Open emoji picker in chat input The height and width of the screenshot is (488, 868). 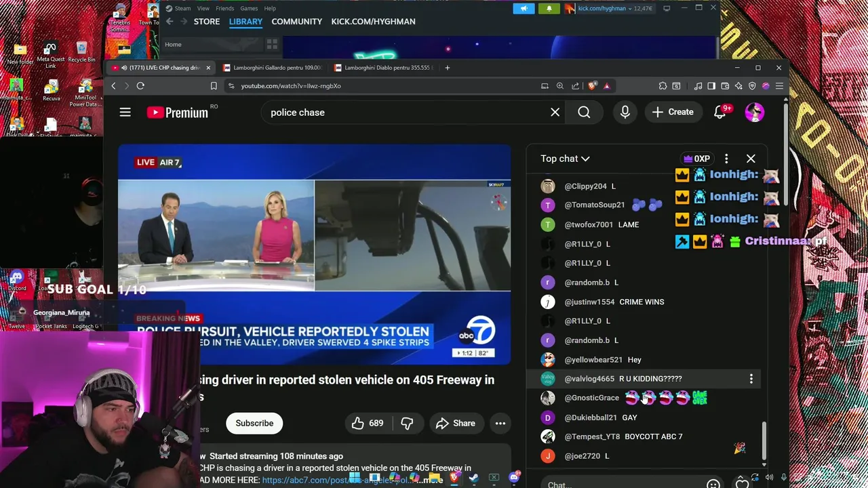coord(713,484)
